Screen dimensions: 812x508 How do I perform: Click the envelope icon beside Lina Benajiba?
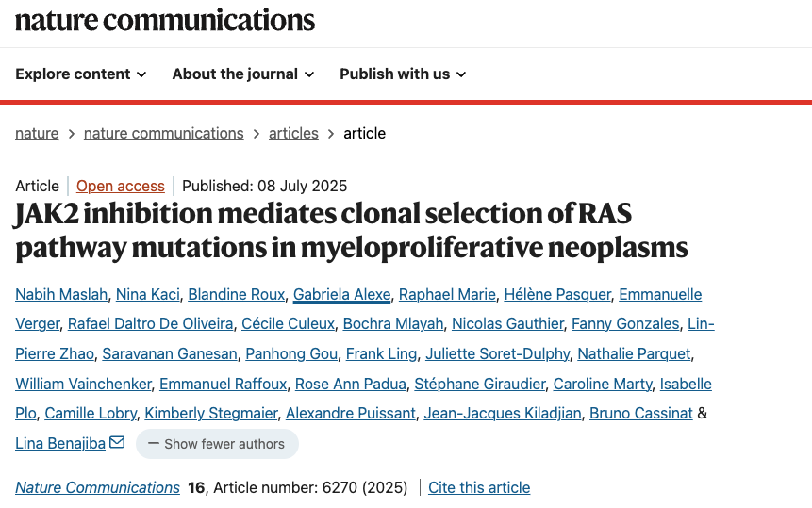(x=117, y=442)
